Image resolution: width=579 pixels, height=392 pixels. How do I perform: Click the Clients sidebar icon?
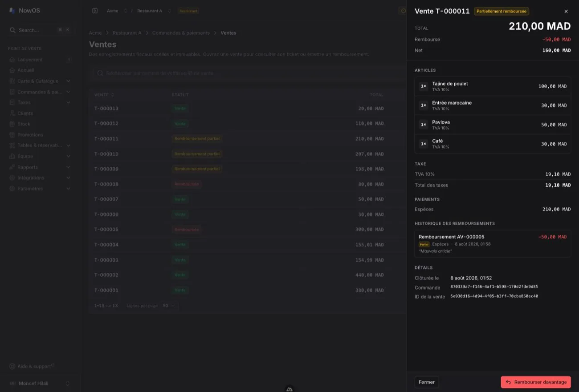(x=12, y=113)
